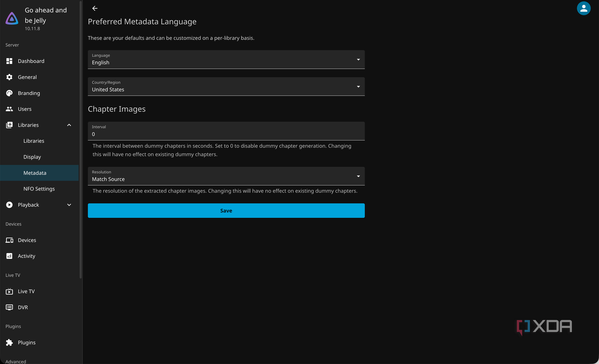
Task: Open the Branding page
Action: point(29,93)
